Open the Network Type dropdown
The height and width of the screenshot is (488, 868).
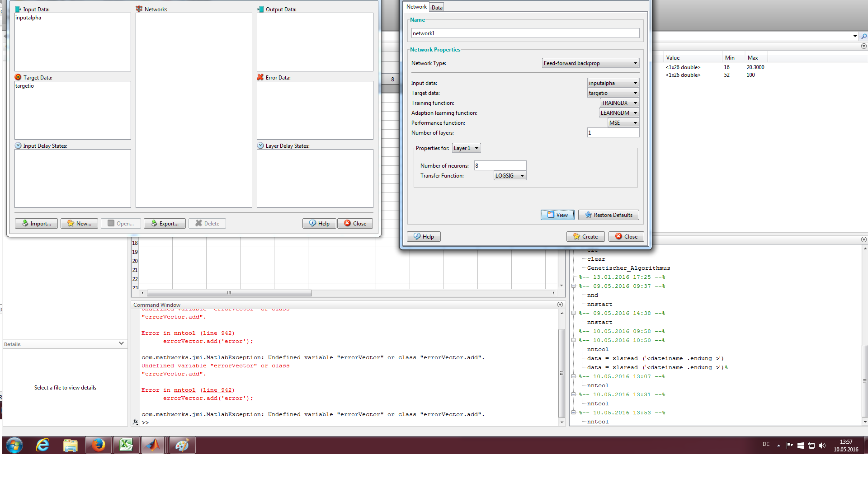pos(590,63)
